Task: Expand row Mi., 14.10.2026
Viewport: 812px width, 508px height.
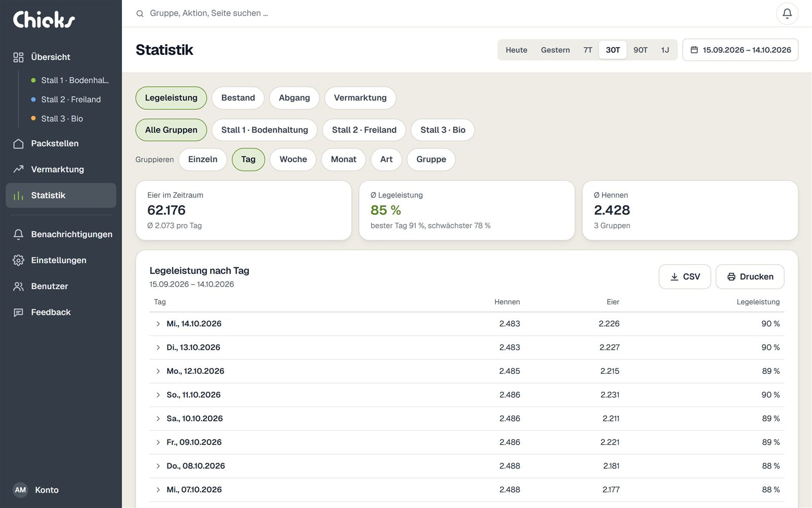Action: [158, 324]
